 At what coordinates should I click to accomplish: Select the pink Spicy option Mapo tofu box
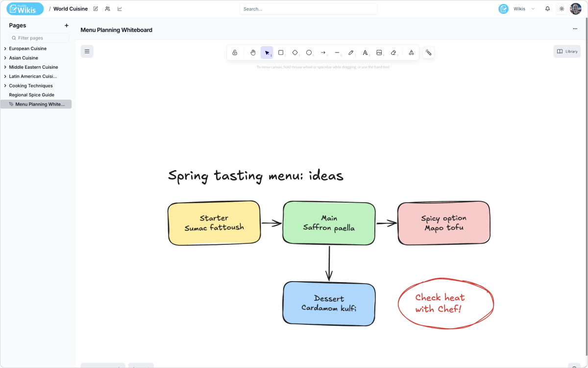[x=444, y=223]
